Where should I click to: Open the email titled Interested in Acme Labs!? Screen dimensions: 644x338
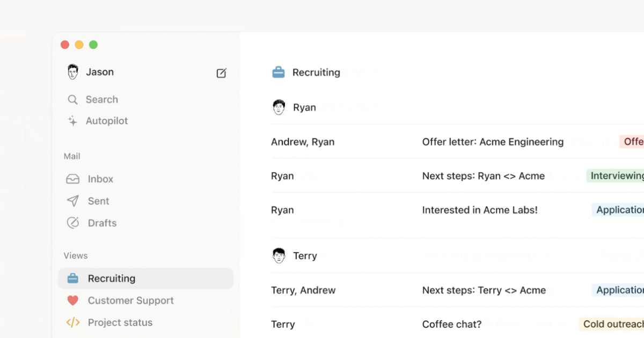[480, 210]
